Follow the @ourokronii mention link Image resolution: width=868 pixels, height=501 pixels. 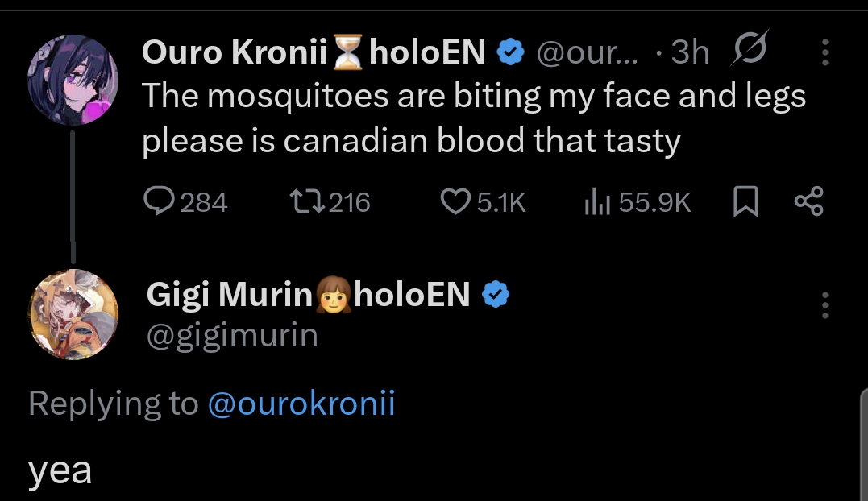tap(301, 403)
